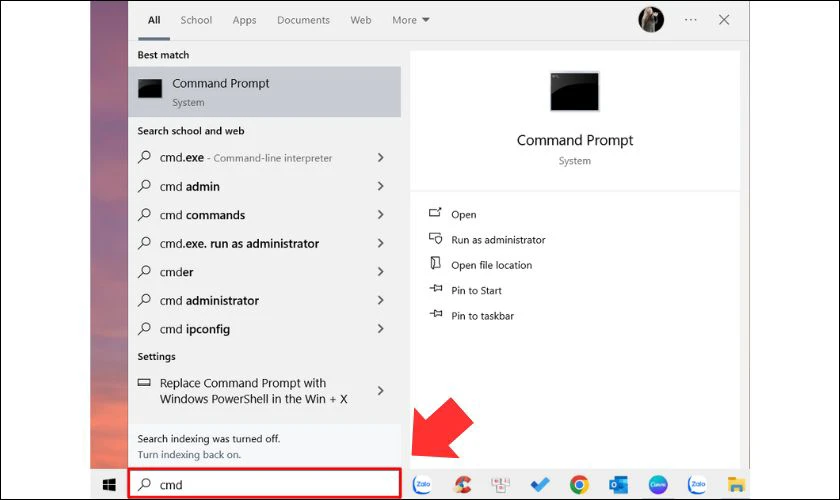Open the Zalo taskbar icon beside File Explorer
This screenshot has height=500, width=840.
pos(697,484)
